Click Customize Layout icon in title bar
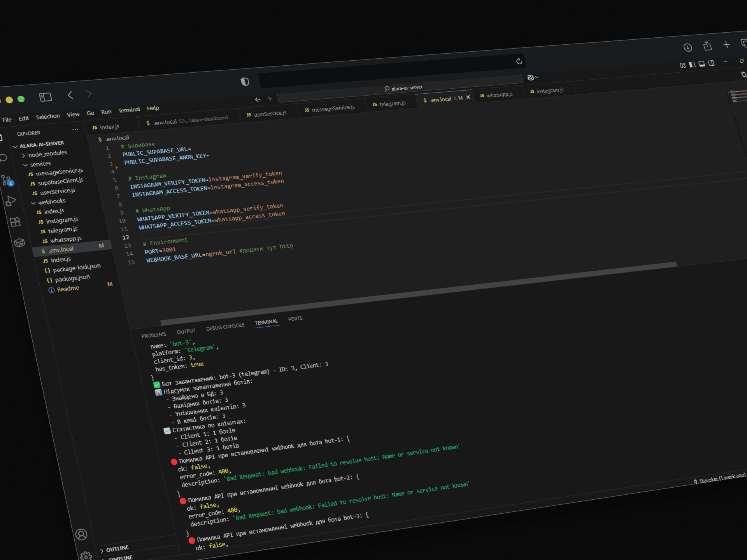Viewport: 747px width, 560px height. [x=682, y=65]
